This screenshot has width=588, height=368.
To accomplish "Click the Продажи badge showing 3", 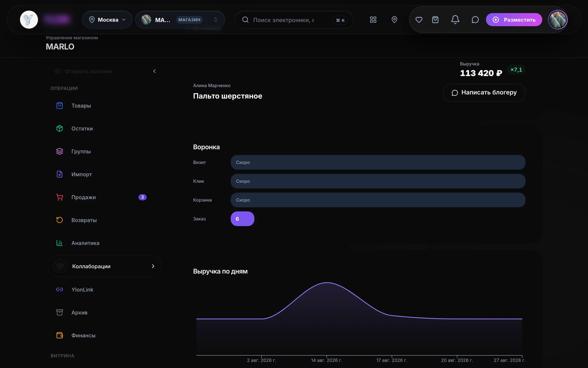I will click(x=142, y=197).
